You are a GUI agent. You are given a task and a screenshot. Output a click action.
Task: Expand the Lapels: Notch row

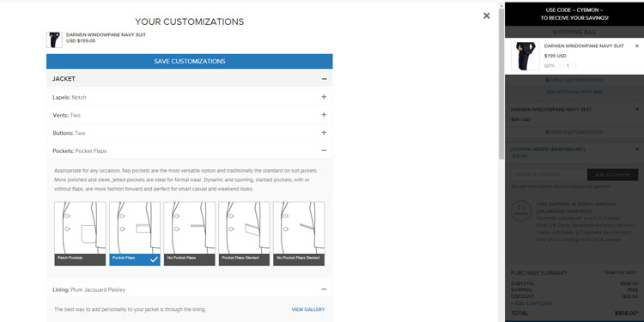pos(190,97)
